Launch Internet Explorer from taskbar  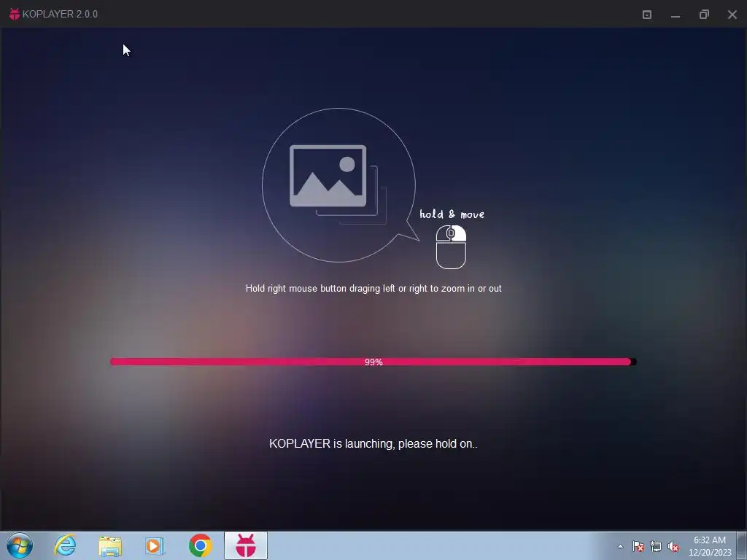click(x=65, y=545)
